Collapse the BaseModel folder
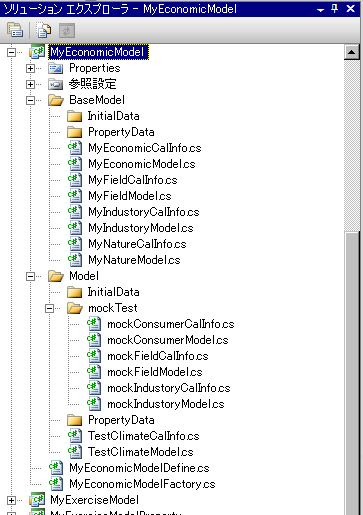This screenshot has height=515, width=363. coord(30,100)
